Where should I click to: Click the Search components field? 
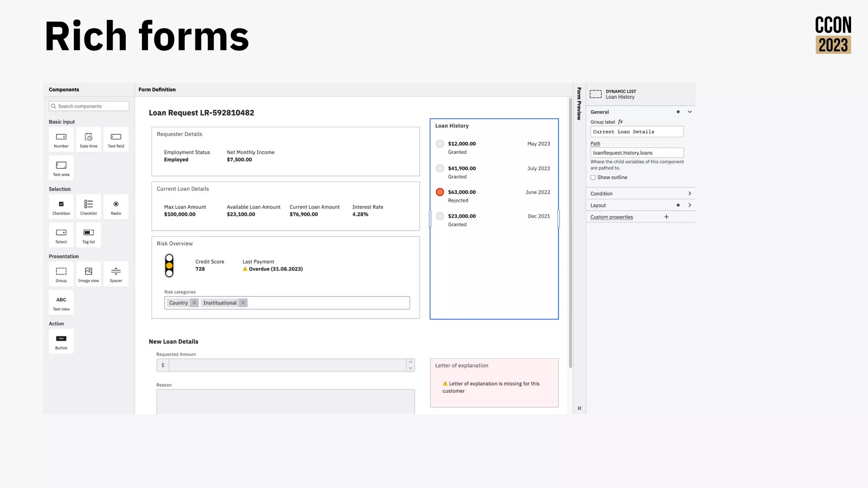click(x=89, y=106)
